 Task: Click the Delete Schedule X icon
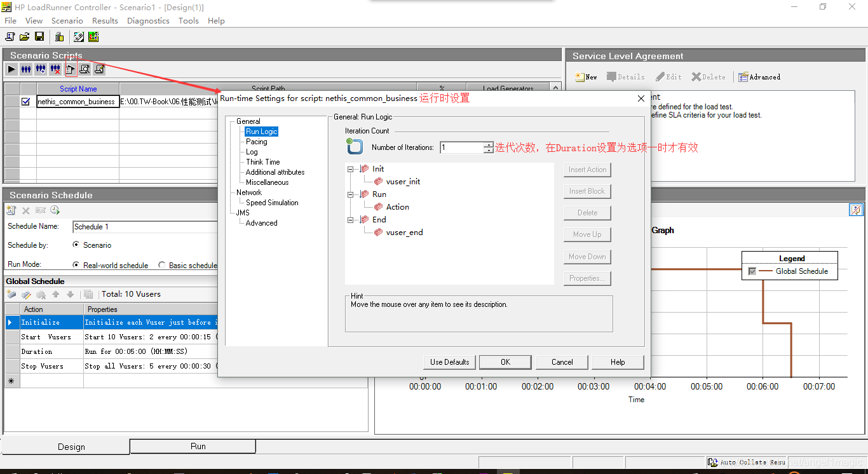tap(26, 210)
